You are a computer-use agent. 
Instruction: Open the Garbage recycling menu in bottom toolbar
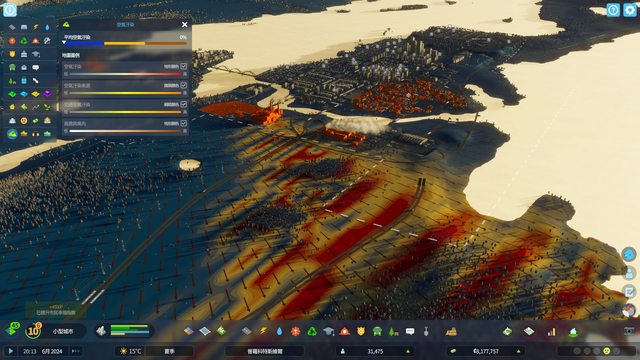click(x=312, y=331)
